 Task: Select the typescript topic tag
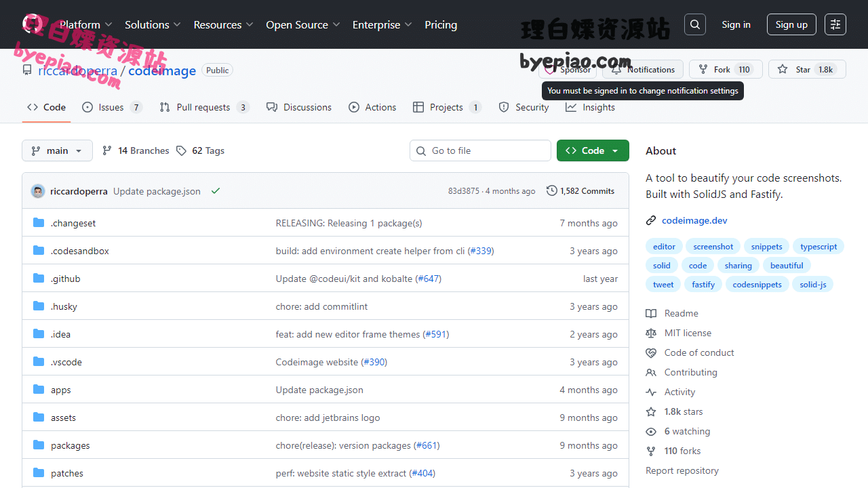click(x=818, y=247)
